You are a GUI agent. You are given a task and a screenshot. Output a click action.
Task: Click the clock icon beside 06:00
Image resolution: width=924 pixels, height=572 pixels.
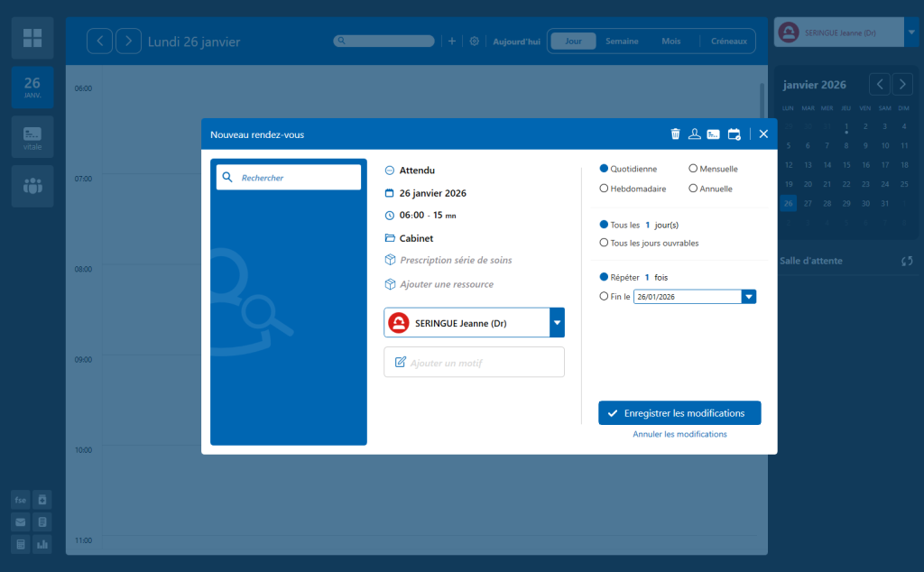[390, 216]
